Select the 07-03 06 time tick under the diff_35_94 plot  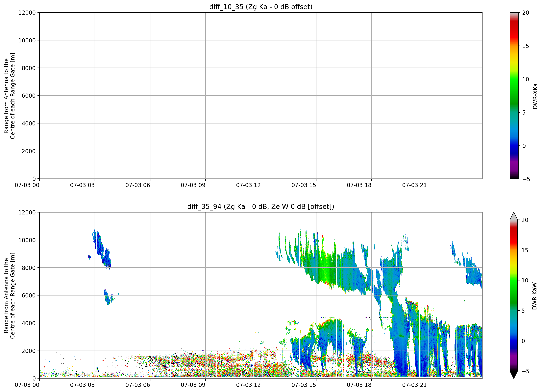coord(138,385)
